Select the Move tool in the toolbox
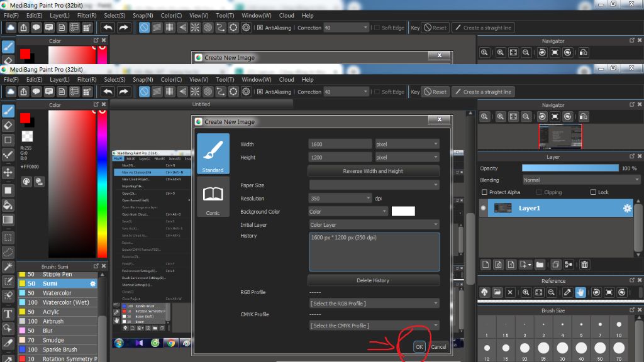644x362 pixels. tap(8, 172)
